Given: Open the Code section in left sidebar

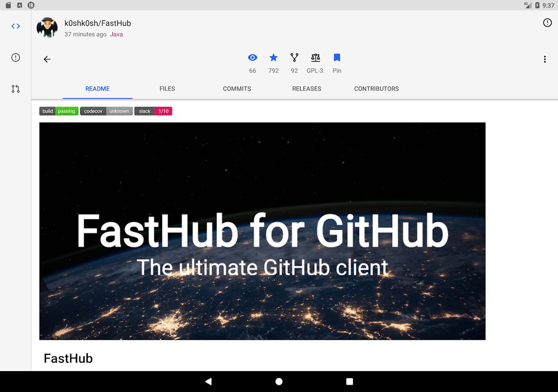Looking at the screenshot, I should [16, 26].
